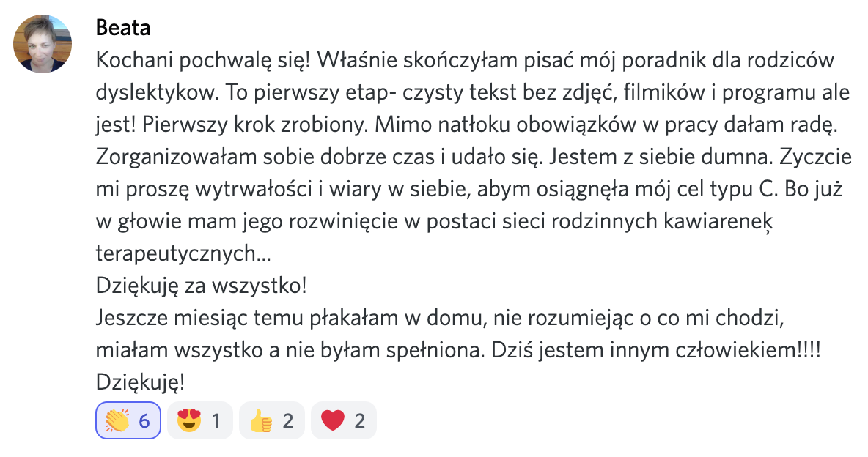Click the final "Dziękuję!" line
868x457 pixels.
click(140, 382)
